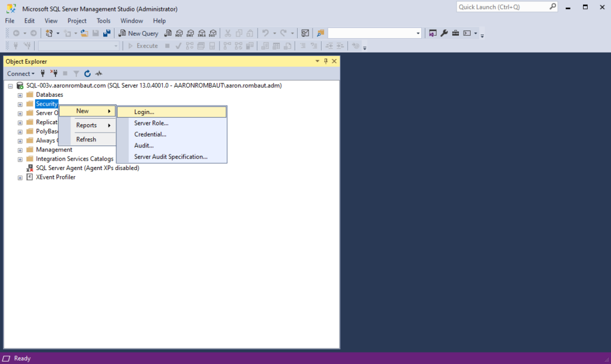Select Login... from the New submenu
Screen dimensions: 611x364
144,112
